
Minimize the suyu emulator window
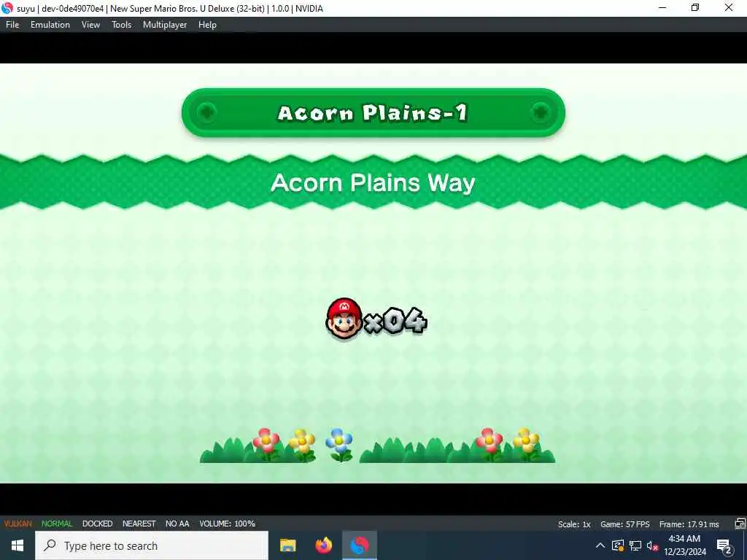coord(662,8)
